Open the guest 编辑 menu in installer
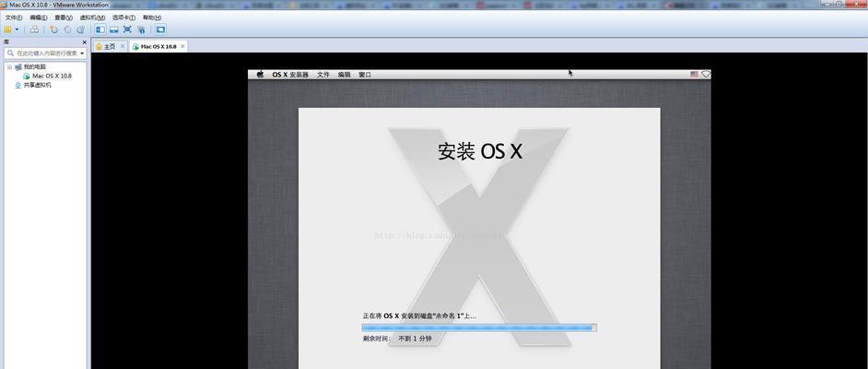 pos(345,74)
